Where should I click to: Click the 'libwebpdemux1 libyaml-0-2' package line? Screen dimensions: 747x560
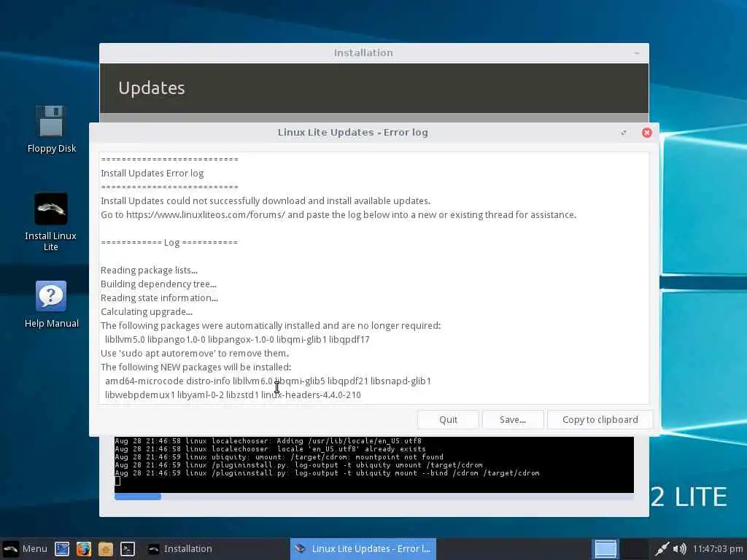(233, 394)
